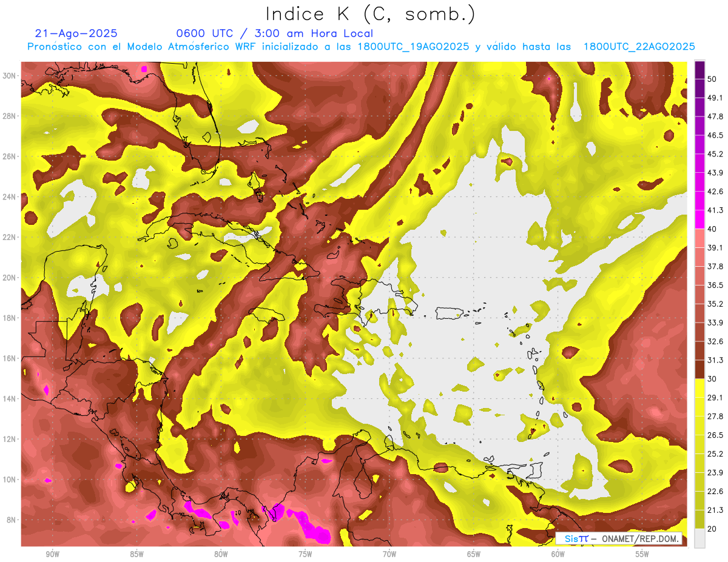This screenshot has height=562, width=728.
Task: Click the '75W' longitude label
Action: click(x=305, y=554)
